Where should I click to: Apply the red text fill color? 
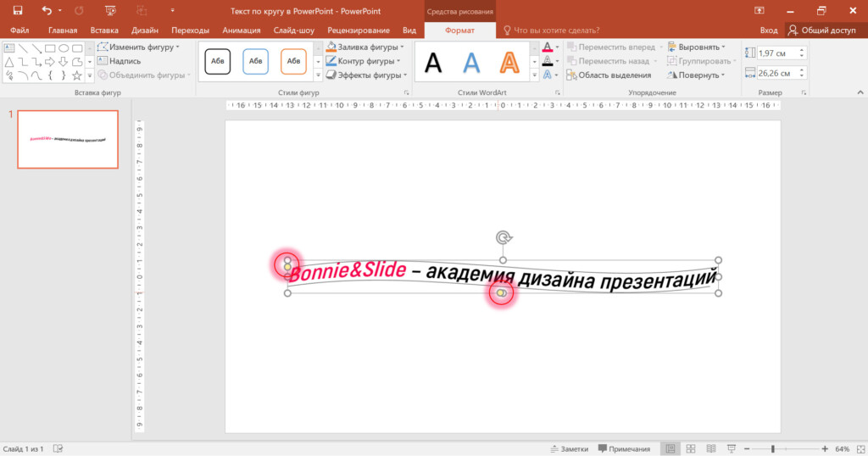(x=547, y=47)
